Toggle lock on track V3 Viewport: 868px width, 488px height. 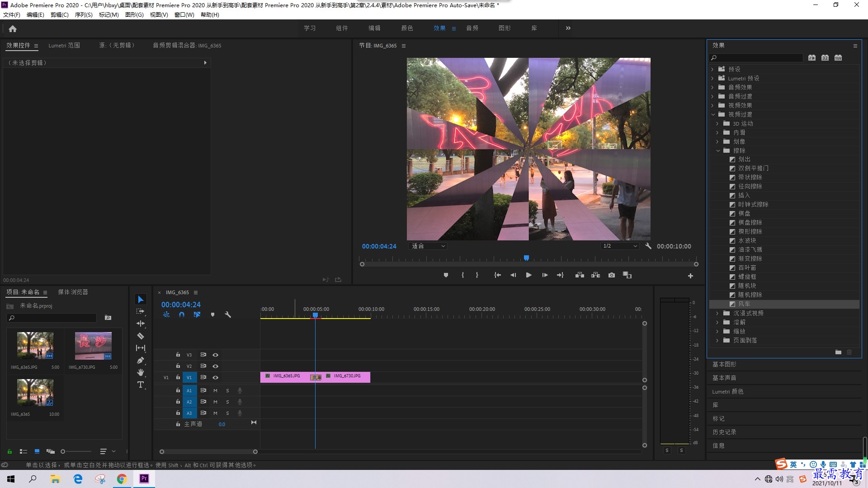pos(178,355)
